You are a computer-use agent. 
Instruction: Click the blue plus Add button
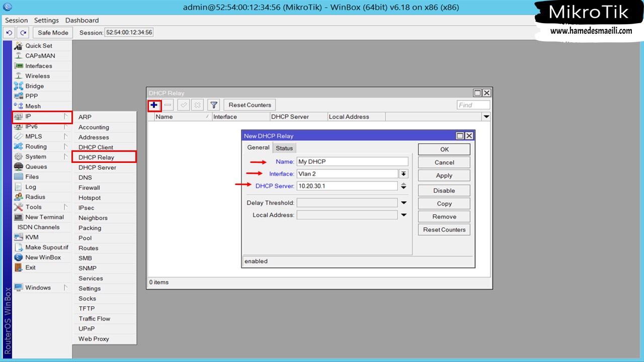pos(154,105)
